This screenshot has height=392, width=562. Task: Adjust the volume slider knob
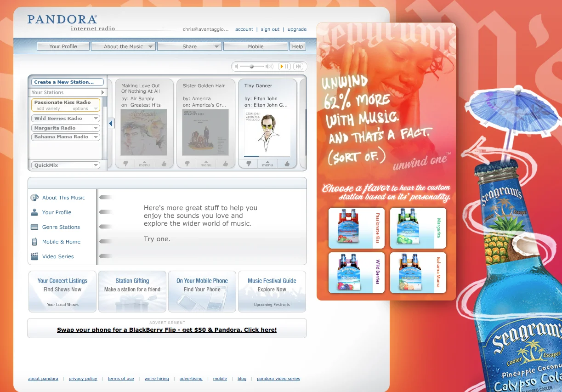tap(252, 67)
